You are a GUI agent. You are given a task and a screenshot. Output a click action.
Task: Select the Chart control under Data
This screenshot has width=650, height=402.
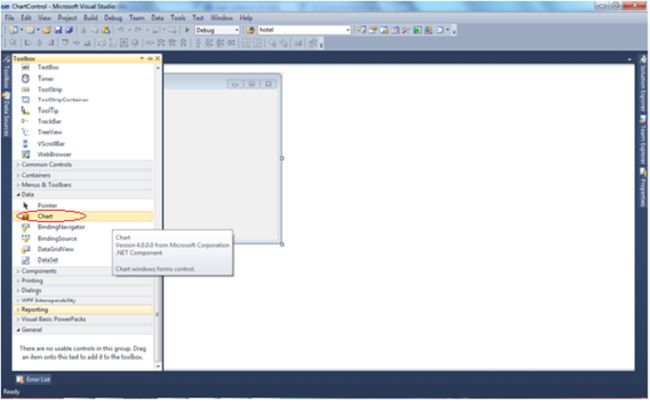tap(83, 216)
